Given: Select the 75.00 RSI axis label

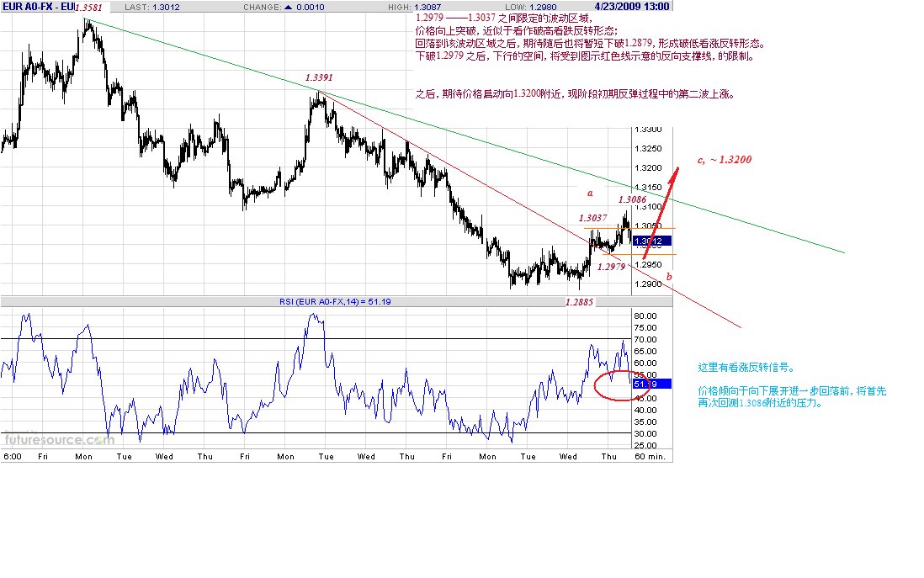Looking at the screenshot, I should [645, 327].
